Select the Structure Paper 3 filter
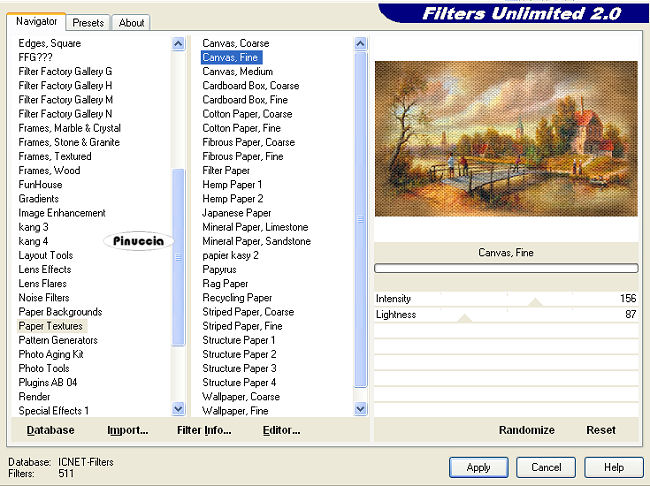The height and width of the screenshot is (486, 650). [x=239, y=368]
